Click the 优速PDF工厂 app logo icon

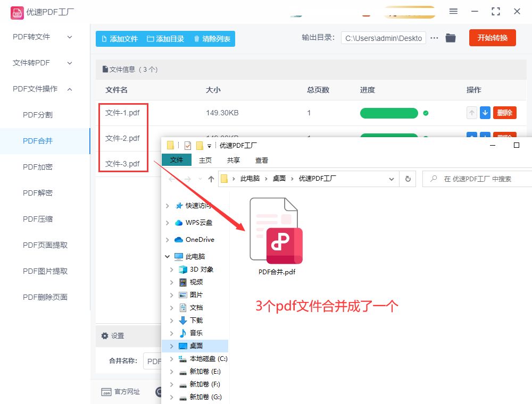pyautogui.click(x=17, y=13)
